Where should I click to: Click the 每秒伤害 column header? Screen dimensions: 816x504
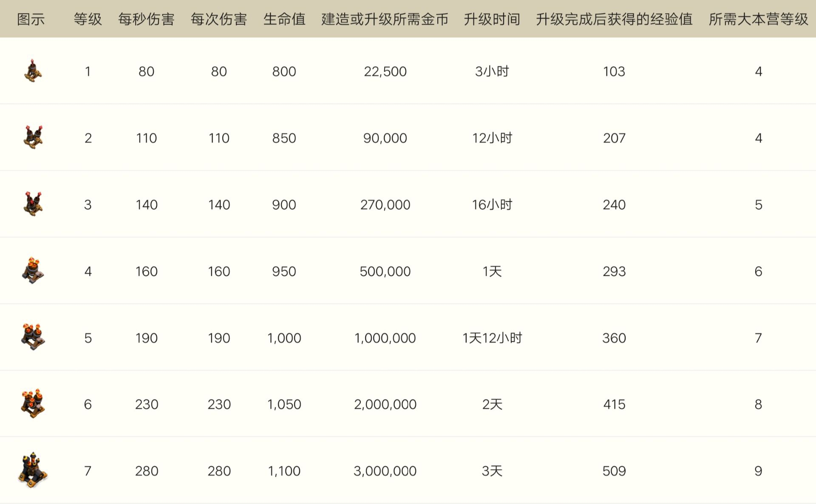[146, 19]
